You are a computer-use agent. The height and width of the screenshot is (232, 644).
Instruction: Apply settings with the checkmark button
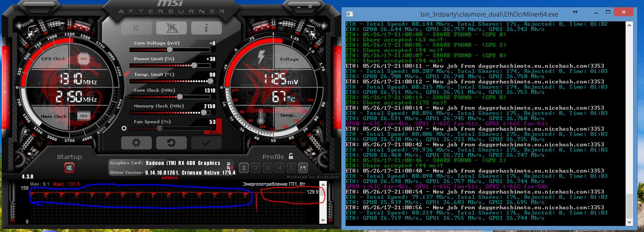pos(206,143)
